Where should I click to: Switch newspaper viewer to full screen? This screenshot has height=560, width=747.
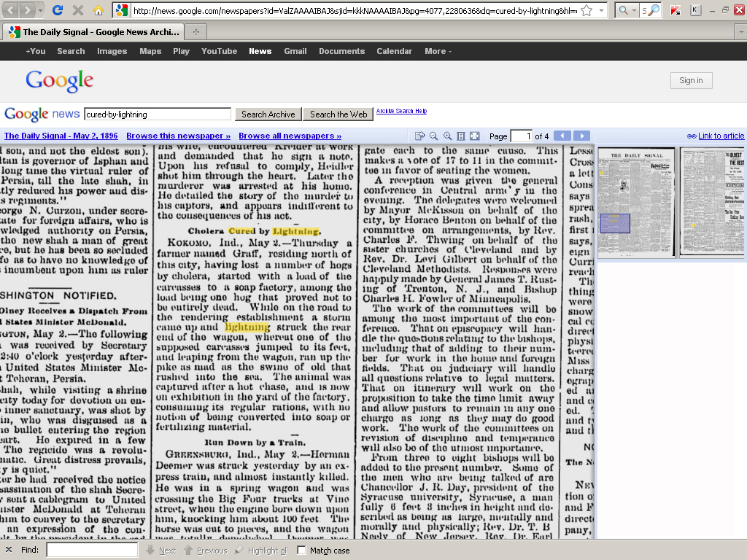point(474,136)
